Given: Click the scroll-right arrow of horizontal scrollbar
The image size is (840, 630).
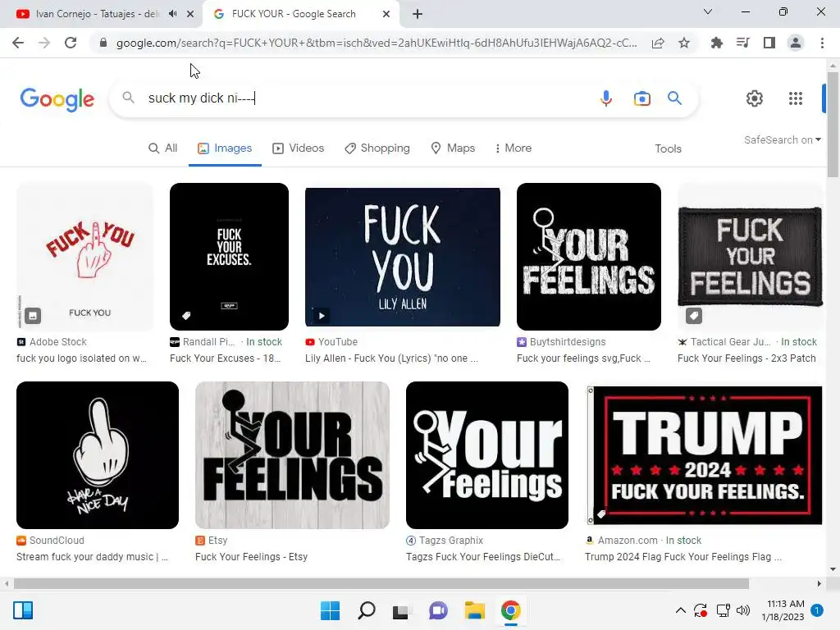Looking at the screenshot, I should coord(819,583).
